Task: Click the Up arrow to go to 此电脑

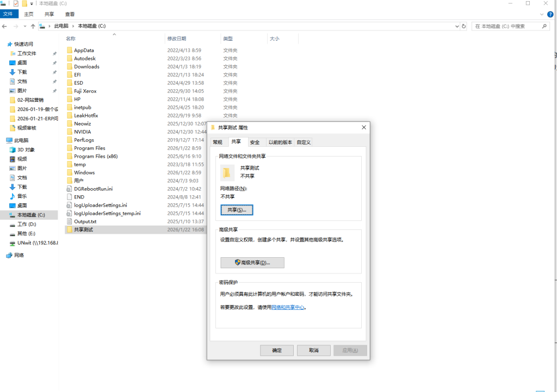Action: coord(33,26)
